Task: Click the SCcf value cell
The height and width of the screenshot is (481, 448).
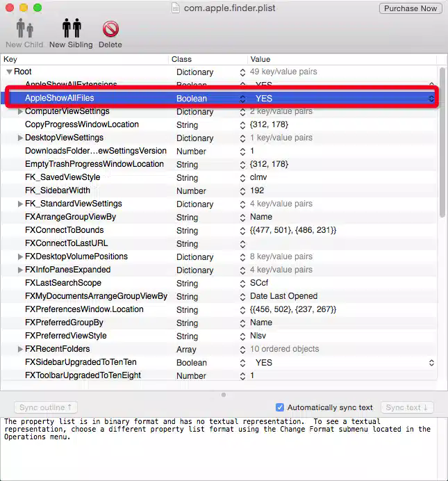Action: (259, 283)
